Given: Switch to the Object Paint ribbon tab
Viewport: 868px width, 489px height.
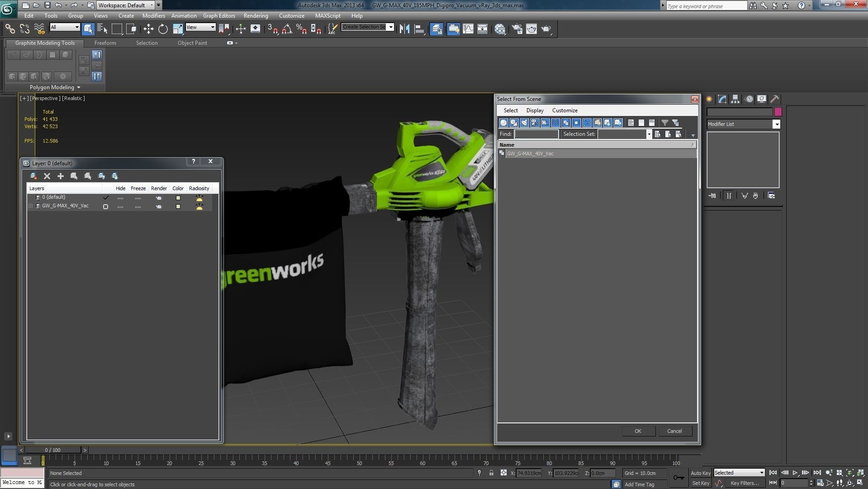Looking at the screenshot, I should 192,43.
